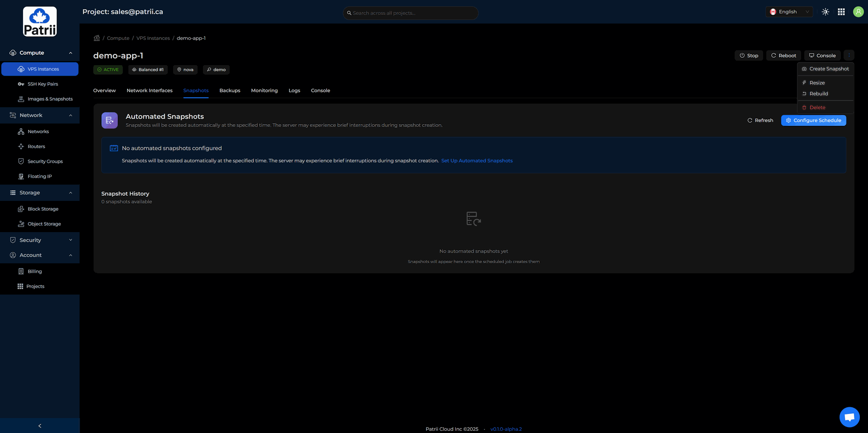The width and height of the screenshot is (868, 433).
Task: Open the English language dropdown
Action: pyautogui.click(x=789, y=12)
